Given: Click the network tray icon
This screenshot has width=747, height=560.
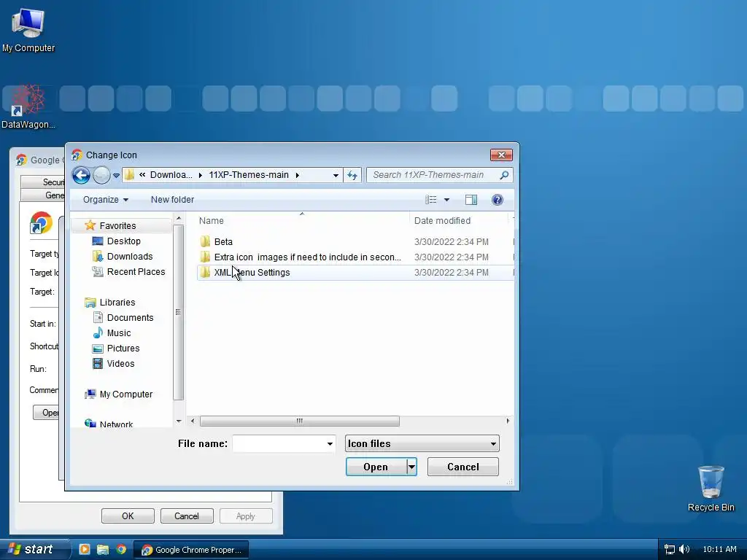Looking at the screenshot, I should click(x=670, y=550).
